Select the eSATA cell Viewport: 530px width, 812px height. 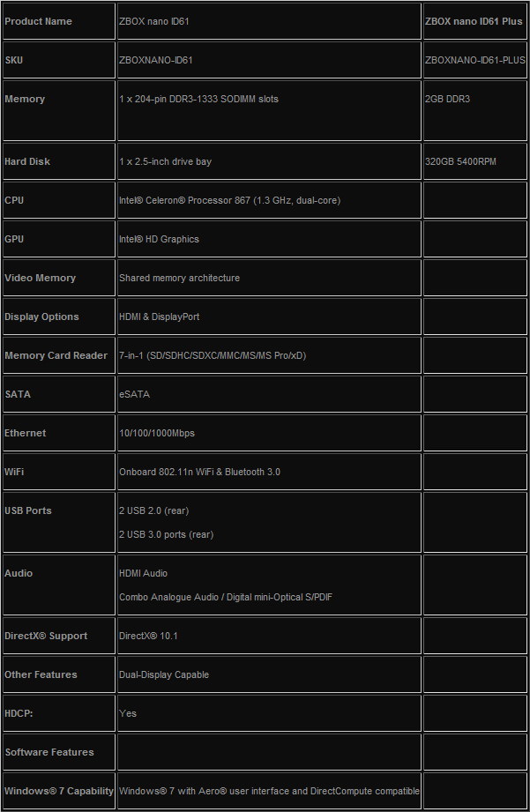pos(269,394)
